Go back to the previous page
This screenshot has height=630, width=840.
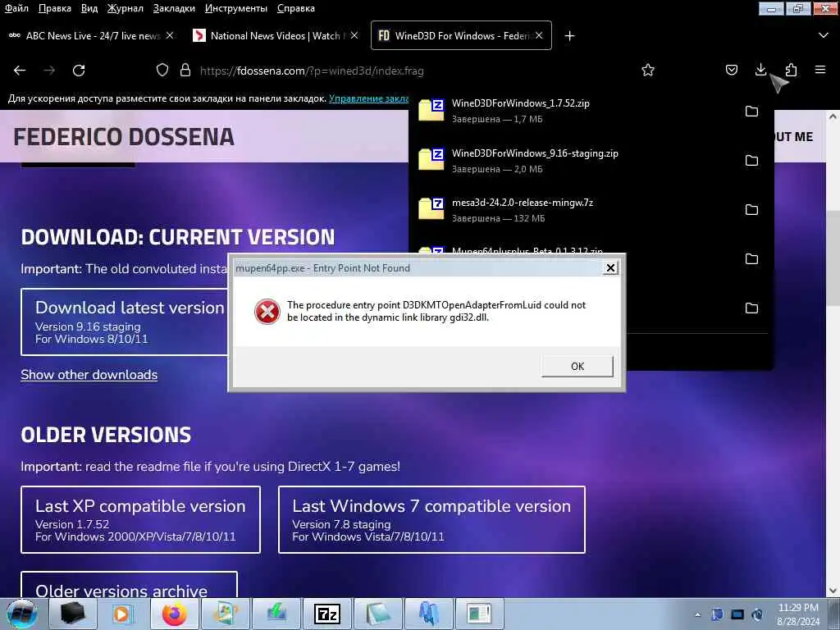tap(20, 71)
